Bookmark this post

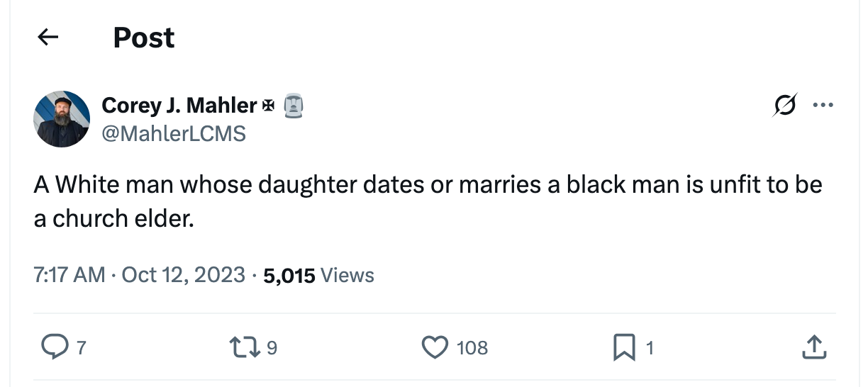623,347
